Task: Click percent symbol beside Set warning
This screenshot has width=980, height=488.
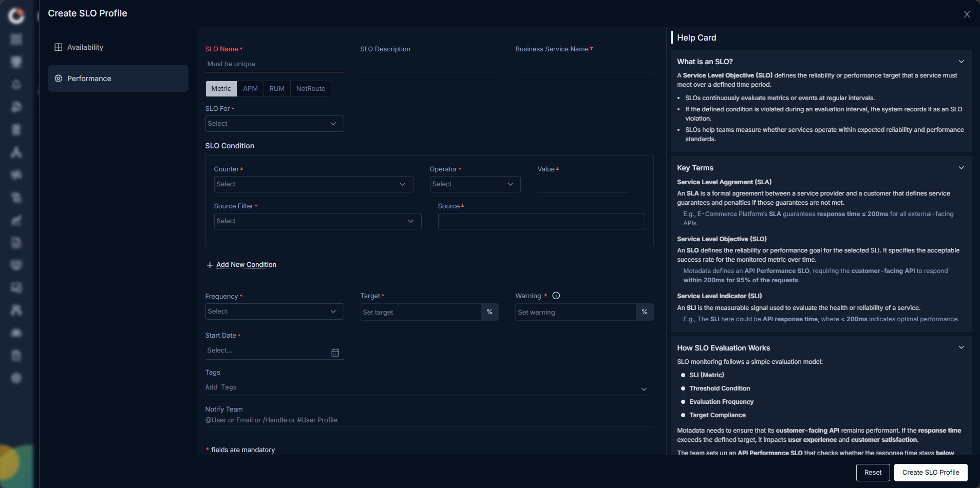Action: pyautogui.click(x=645, y=312)
